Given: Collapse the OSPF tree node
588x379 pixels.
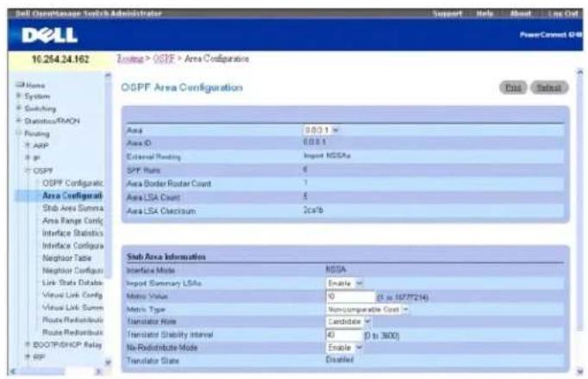Looking at the screenshot, I should coord(28,171).
